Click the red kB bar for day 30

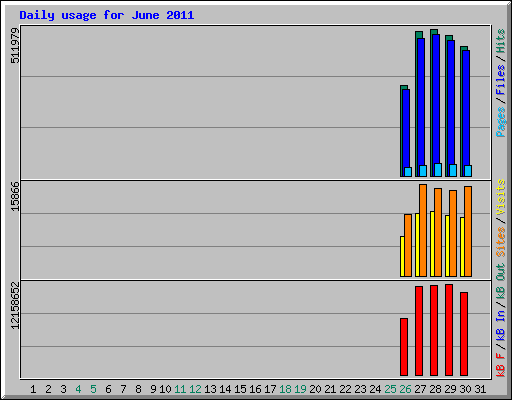pos(464,334)
